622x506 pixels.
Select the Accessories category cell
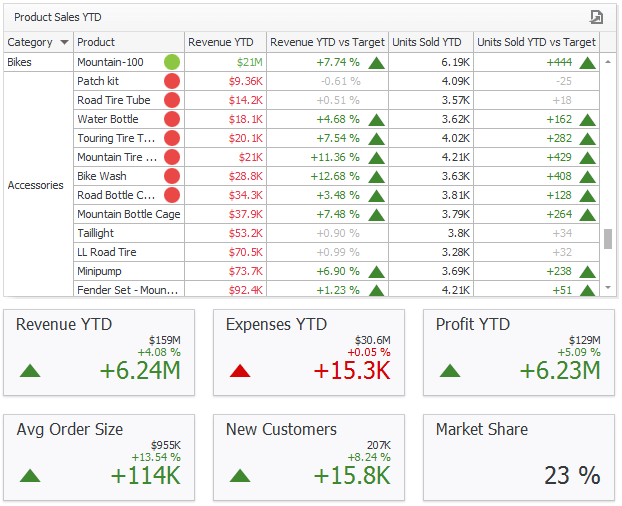point(38,185)
